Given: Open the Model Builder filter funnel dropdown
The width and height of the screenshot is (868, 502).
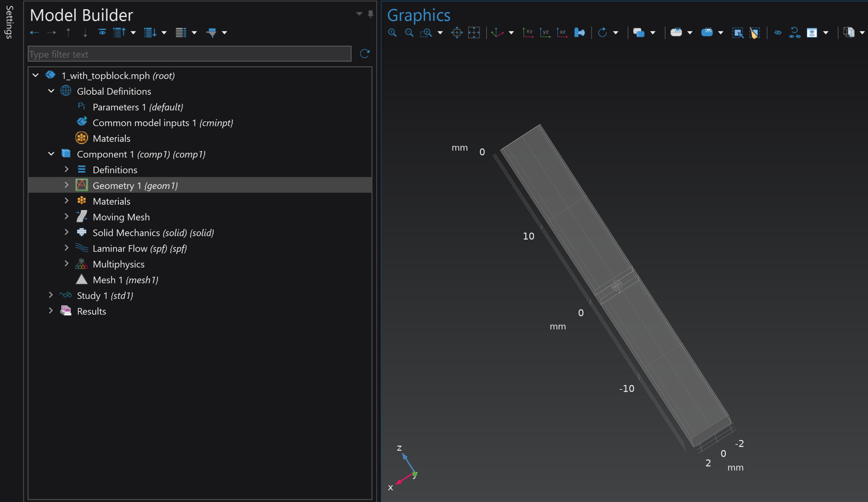Looking at the screenshot, I should point(224,33).
